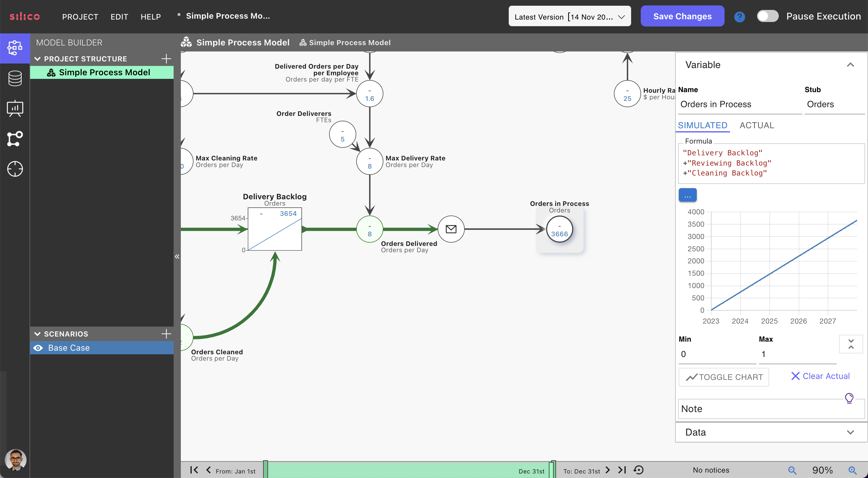
Task: Collapse the PROJECT STRUCTURE section
Action: pos(37,59)
